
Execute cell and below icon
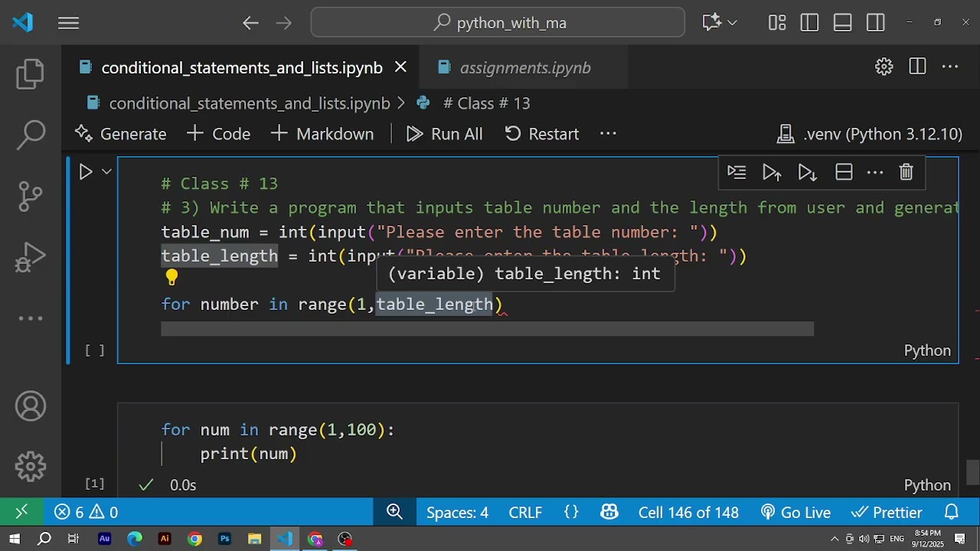coord(807,173)
